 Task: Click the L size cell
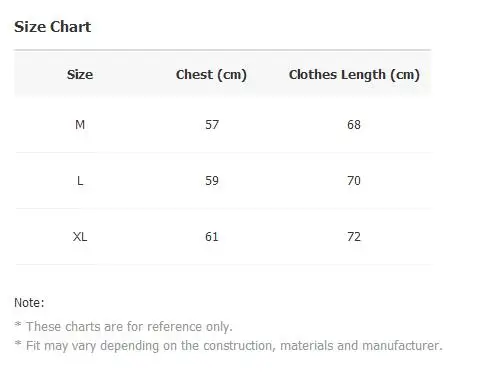coord(80,181)
